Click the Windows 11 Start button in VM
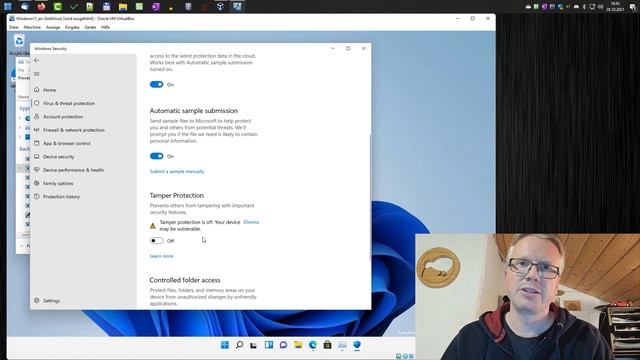The image size is (640, 360). point(224,345)
